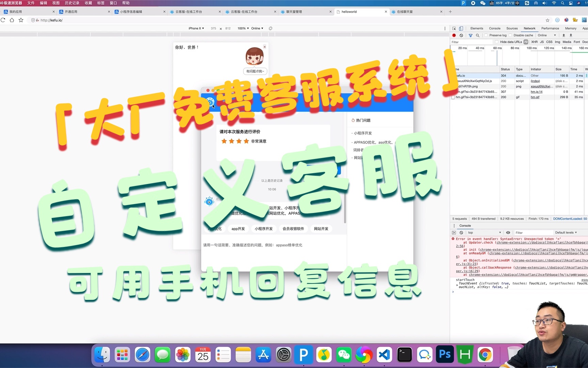Viewport: 588px width, 368px height.
Task: Check Hide data URLs option
Action: click(x=497, y=42)
